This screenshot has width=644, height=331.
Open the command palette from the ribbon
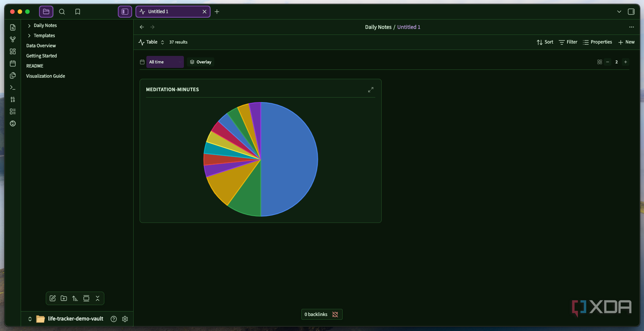tap(13, 87)
